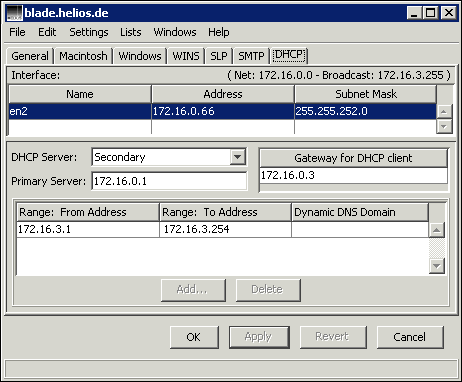The image size is (462, 382).
Task: Click the Dynamic DNS Domain column header
Action: 360,212
